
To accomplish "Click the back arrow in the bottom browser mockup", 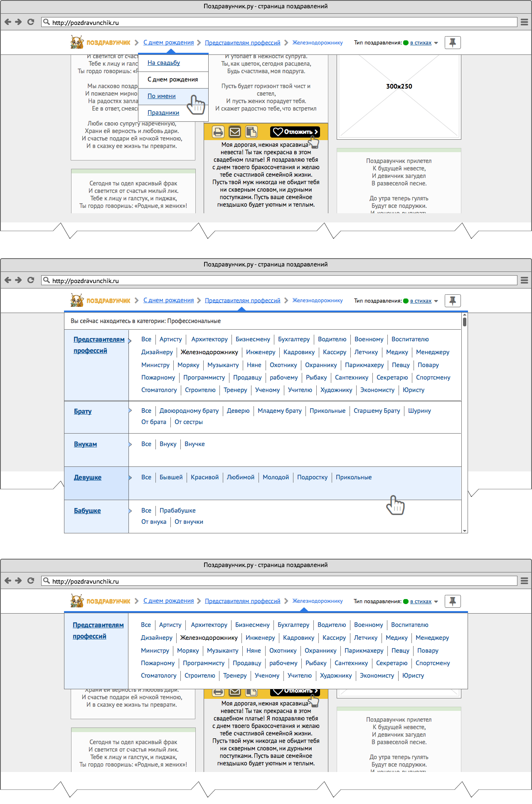I will pyautogui.click(x=7, y=581).
